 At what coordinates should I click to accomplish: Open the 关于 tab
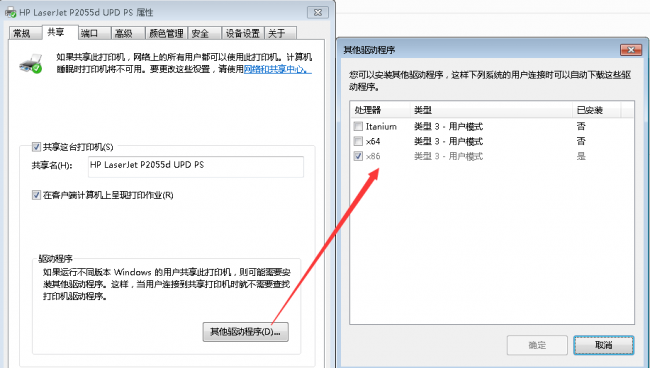point(281,33)
